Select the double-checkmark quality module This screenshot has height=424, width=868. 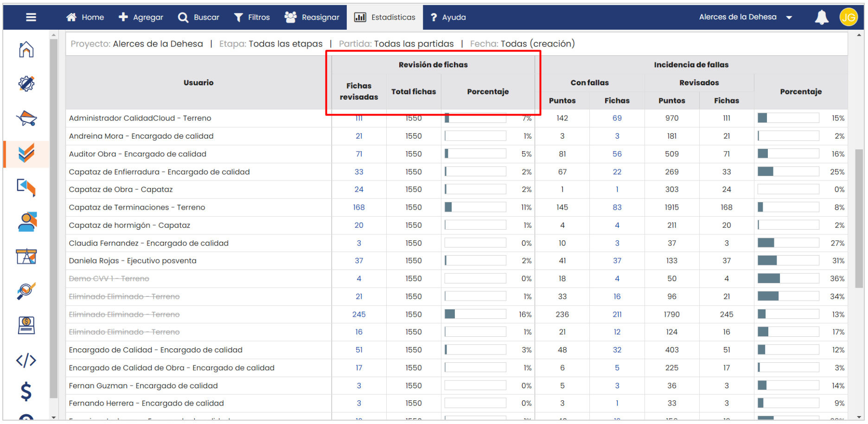tap(26, 153)
